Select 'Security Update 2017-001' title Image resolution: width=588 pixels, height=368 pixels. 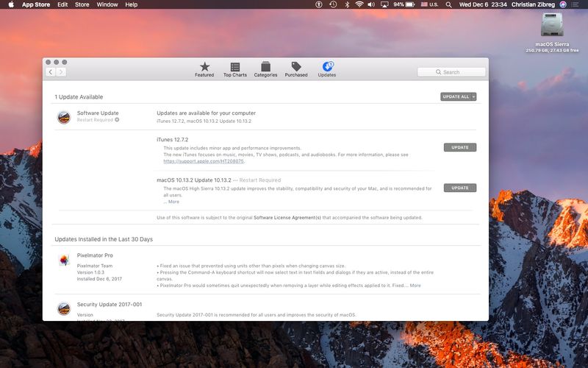point(110,305)
